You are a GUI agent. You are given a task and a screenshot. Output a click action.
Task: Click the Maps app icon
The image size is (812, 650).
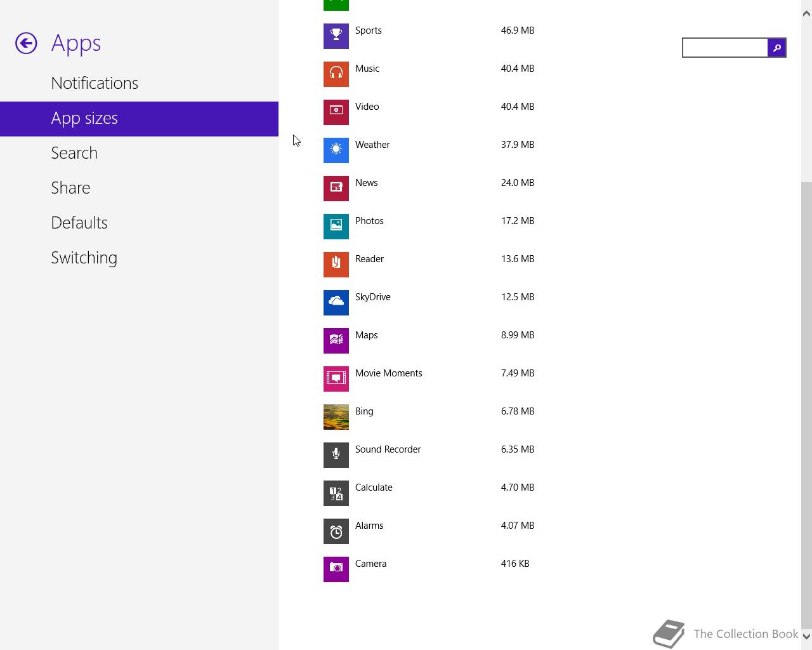336,341
